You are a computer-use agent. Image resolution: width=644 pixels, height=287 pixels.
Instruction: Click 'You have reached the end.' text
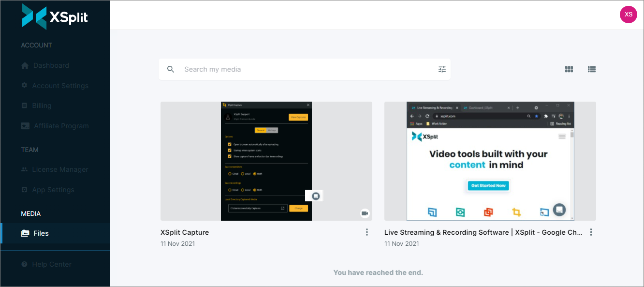coord(378,272)
